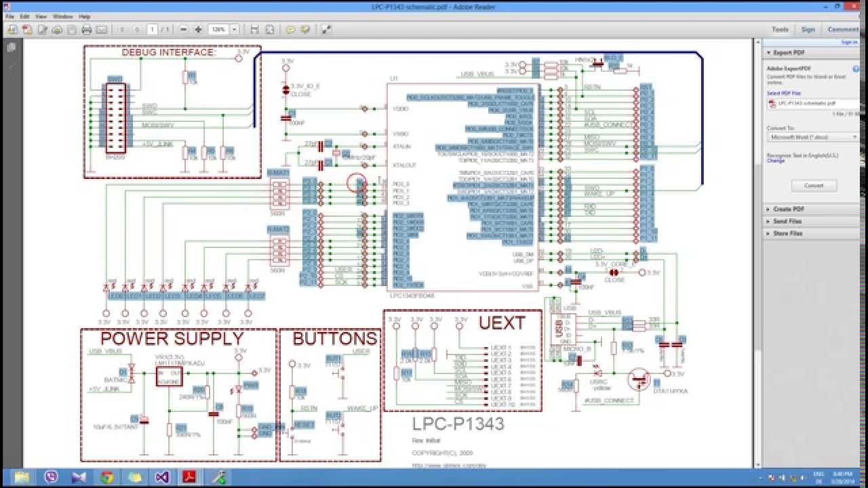Screen dimensions: 868x488
Task: Click the next page arrow icon
Action: point(137,30)
